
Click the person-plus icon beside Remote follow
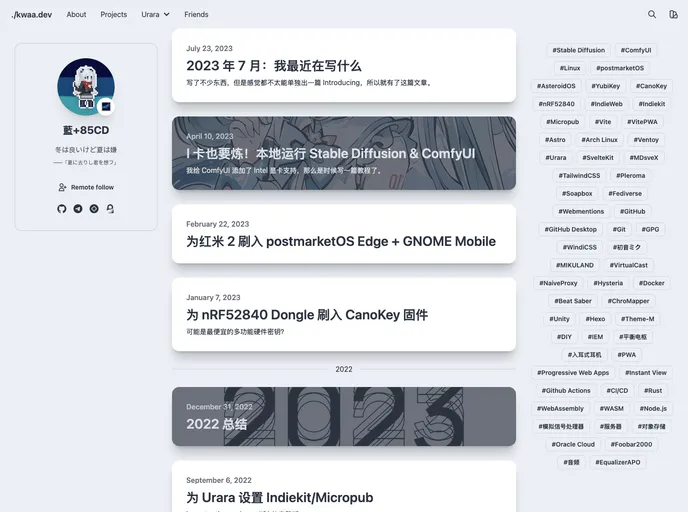tap(62, 187)
